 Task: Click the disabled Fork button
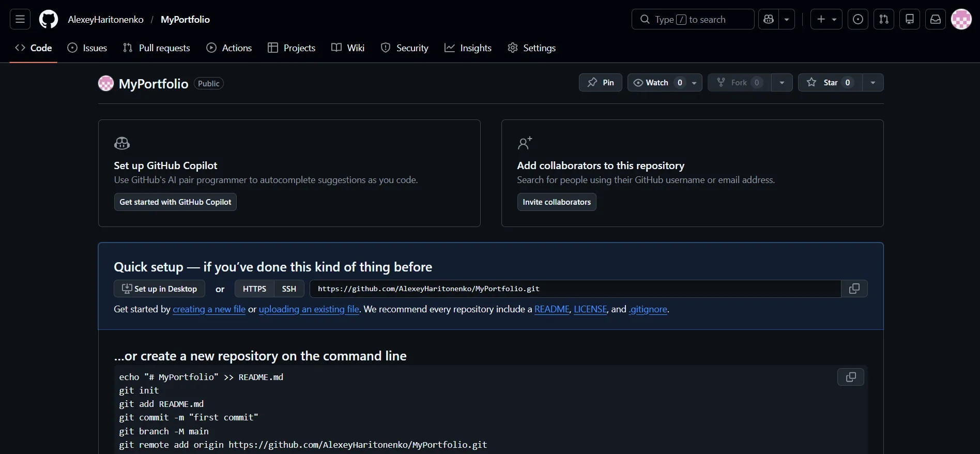(x=740, y=83)
